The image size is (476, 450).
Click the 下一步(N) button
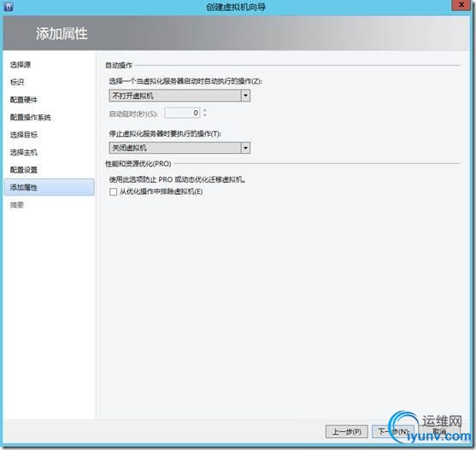pyautogui.click(x=393, y=431)
